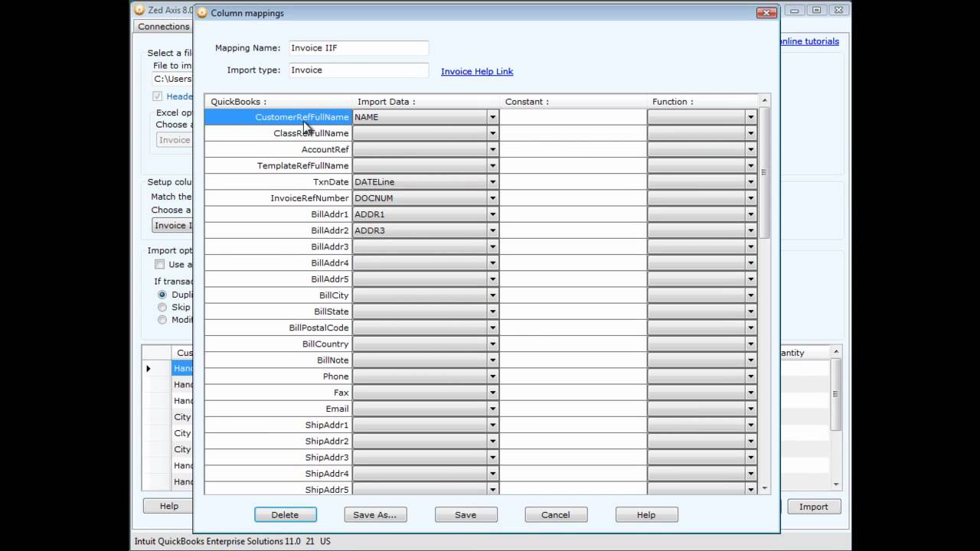Click the Help button in main window

(x=168, y=506)
